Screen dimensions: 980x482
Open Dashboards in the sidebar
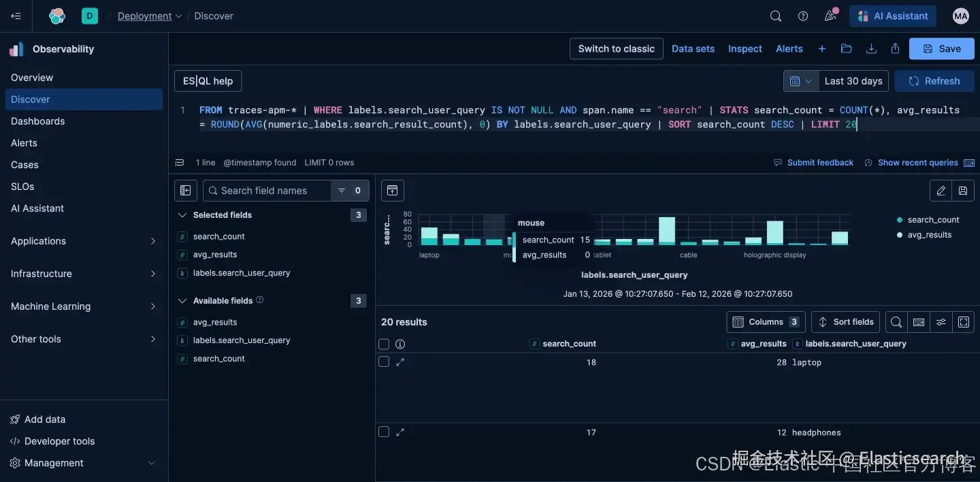[38, 121]
